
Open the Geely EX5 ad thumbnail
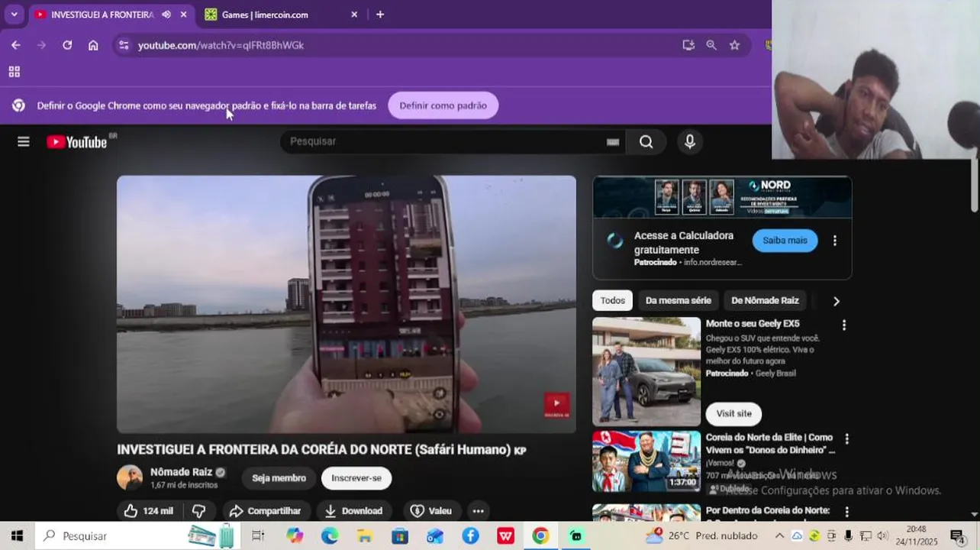tap(646, 371)
